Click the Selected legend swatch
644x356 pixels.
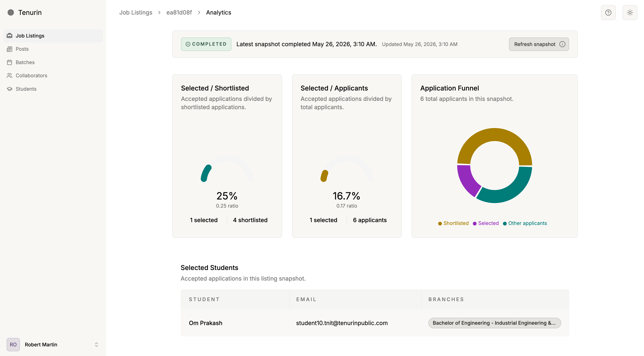[x=475, y=224]
